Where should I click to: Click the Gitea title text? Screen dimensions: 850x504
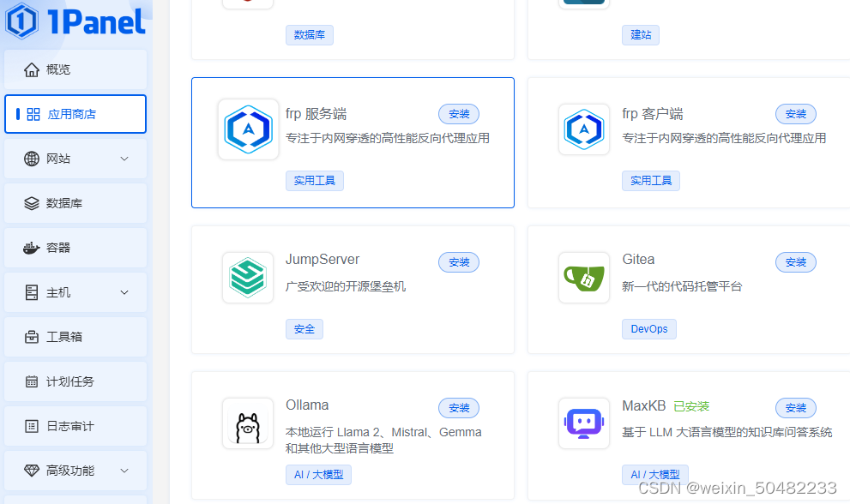(x=638, y=260)
